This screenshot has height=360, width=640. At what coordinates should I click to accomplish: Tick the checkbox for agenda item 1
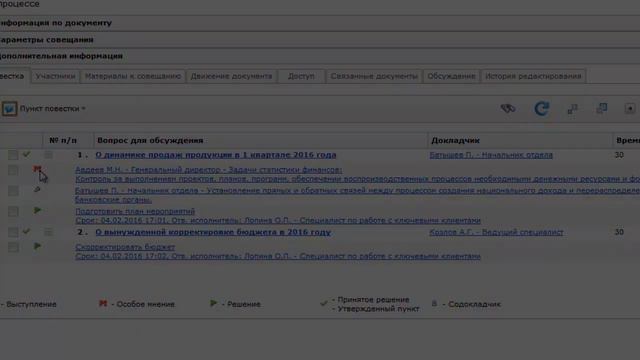pos(13,155)
